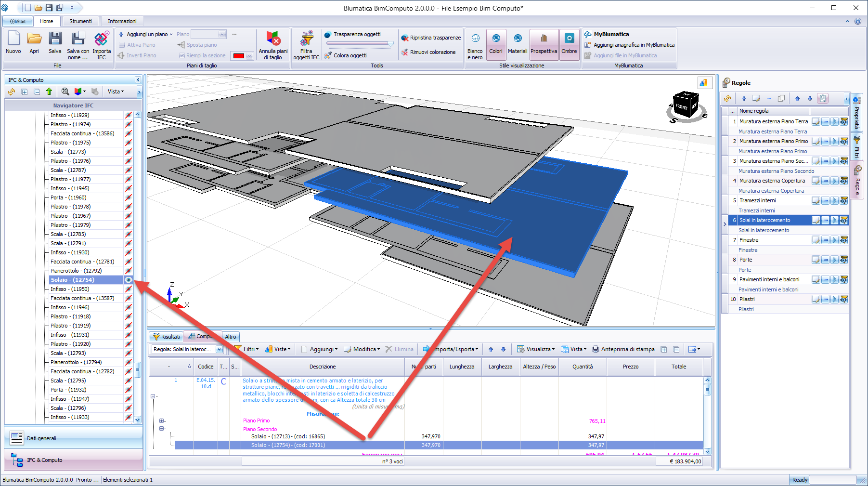
Task: Click Aggiungi anagrafica in MyBlumatica
Action: pyautogui.click(x=629, y=45)
